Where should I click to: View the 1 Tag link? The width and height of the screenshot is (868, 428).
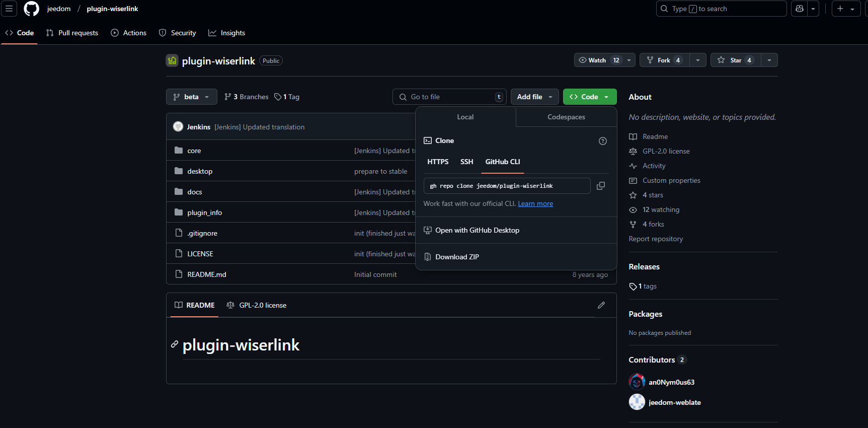287,97
